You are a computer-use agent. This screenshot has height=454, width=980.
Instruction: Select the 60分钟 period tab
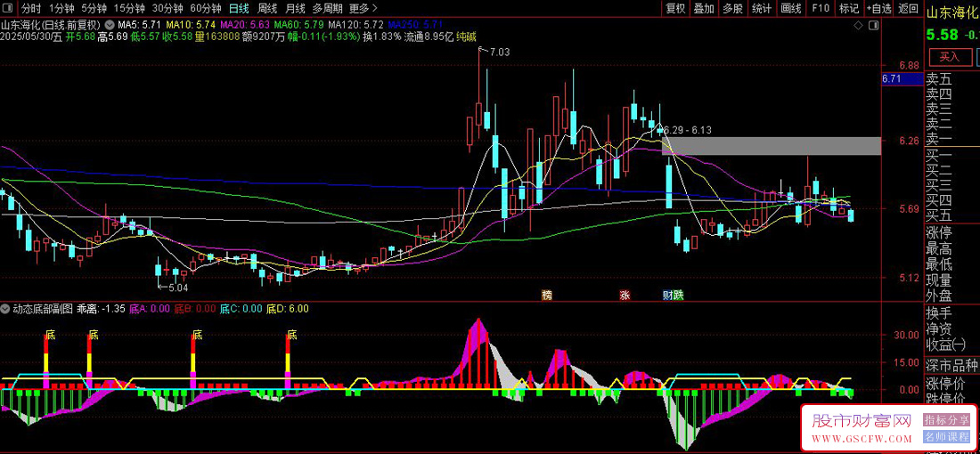206,8
